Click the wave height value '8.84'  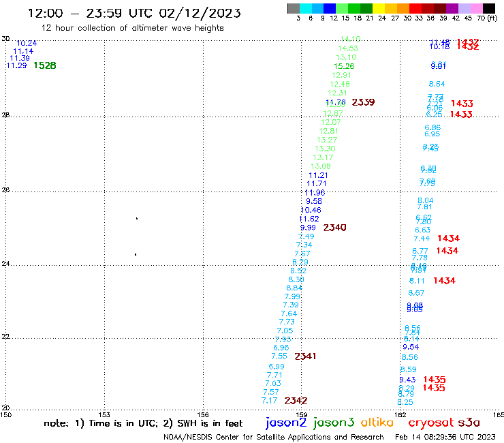pos(294,288)
